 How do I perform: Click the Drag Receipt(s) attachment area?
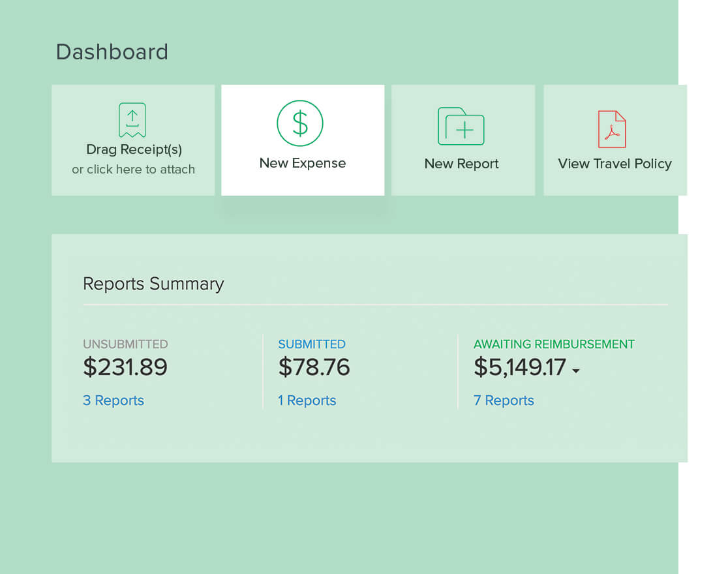[133, 140]
